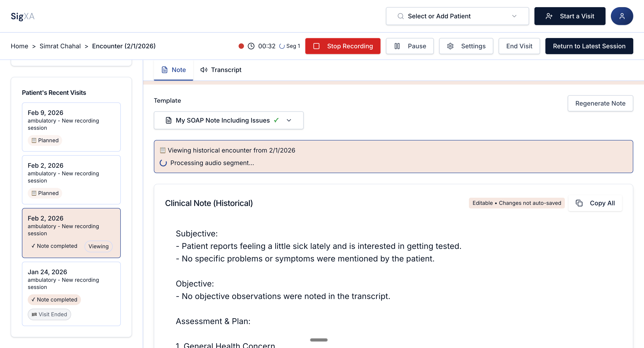Stop Recording the session
Screen dimensions: 644x348
(x=343, y=46)
